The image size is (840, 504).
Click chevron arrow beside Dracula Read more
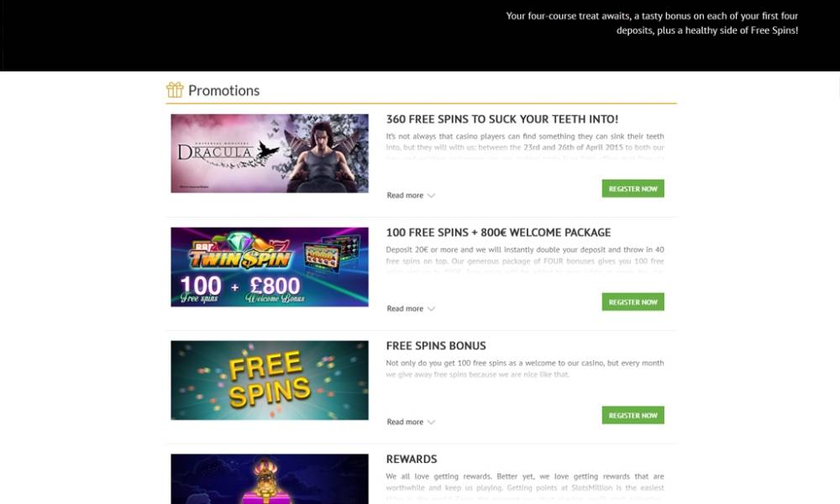coord(431,196)
